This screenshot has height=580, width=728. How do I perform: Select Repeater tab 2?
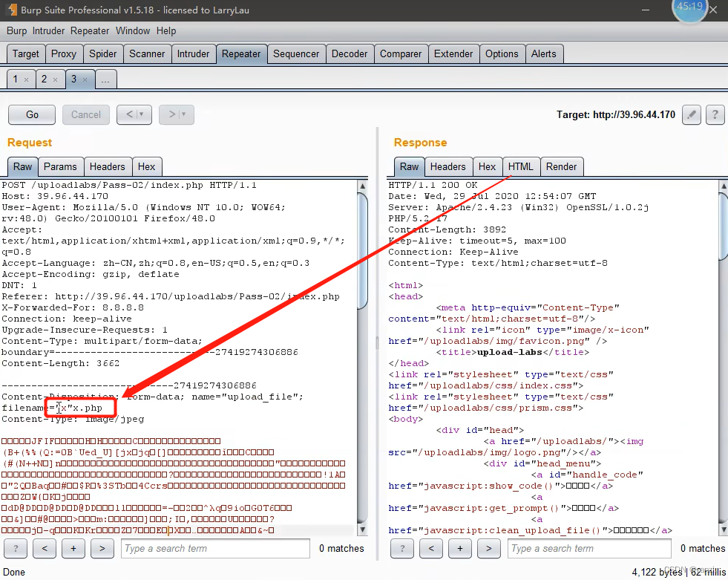point(44,79)
